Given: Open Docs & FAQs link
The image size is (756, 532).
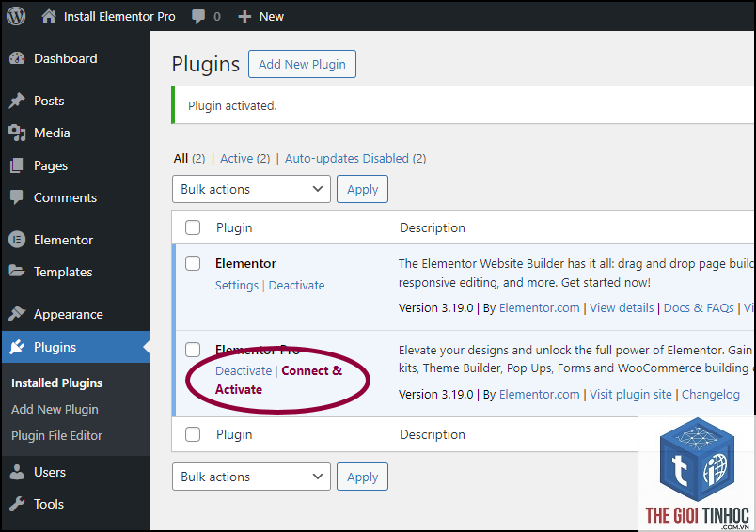Looking at the screenshot, I should (699, 308).
